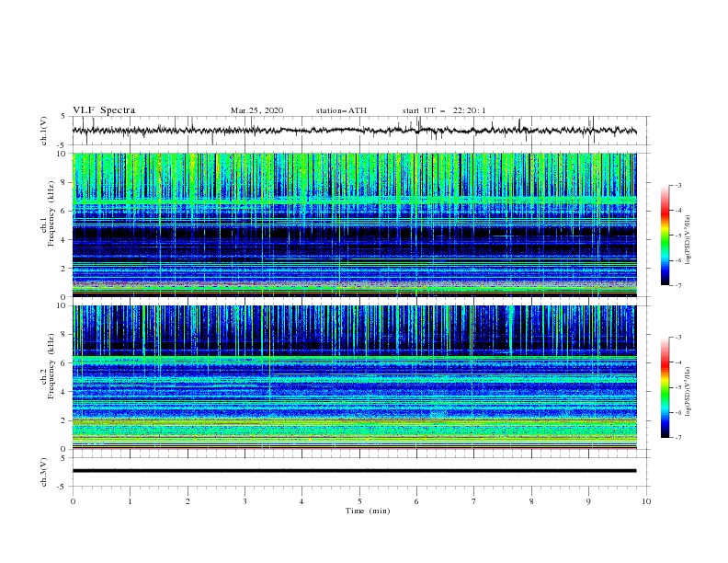Click the ch.2 PSD color bar
Viewport: 728px width, 563px height.
click(665, 387)
